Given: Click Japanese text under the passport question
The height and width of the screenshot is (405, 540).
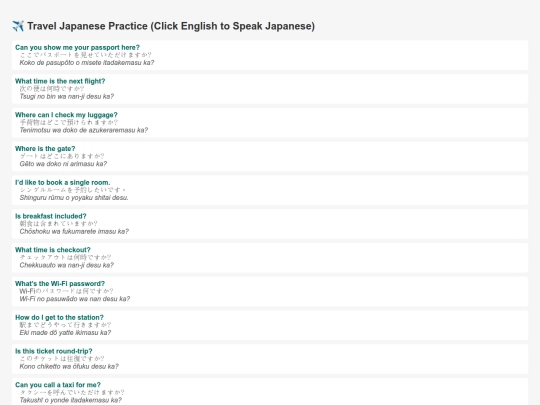Looking at the screenshot, I should coord(85,55).
